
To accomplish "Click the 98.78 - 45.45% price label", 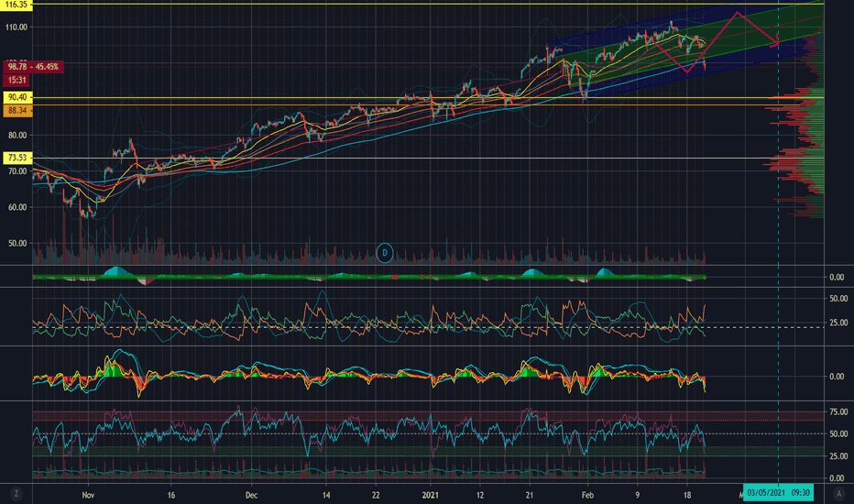I will coord(33,67).
